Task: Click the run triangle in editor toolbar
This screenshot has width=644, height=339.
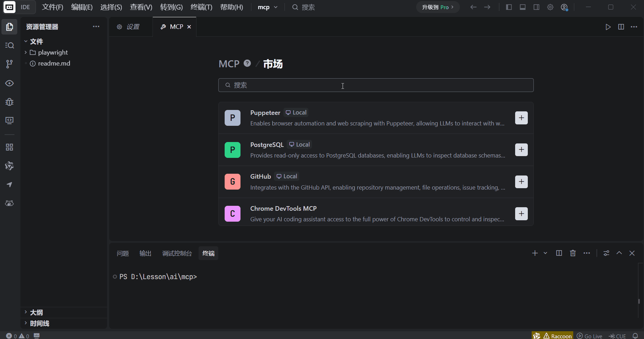Action: 608,27
